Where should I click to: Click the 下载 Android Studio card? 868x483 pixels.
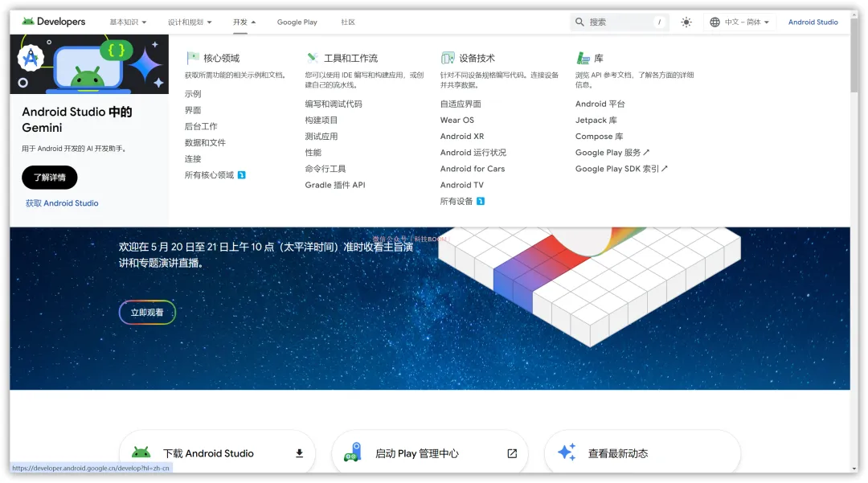point(217,452)
